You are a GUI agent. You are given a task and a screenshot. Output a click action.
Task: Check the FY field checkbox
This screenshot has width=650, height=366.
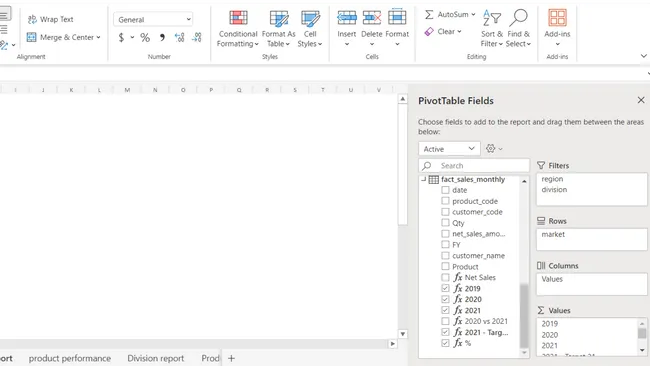click(x=445, y=245)
